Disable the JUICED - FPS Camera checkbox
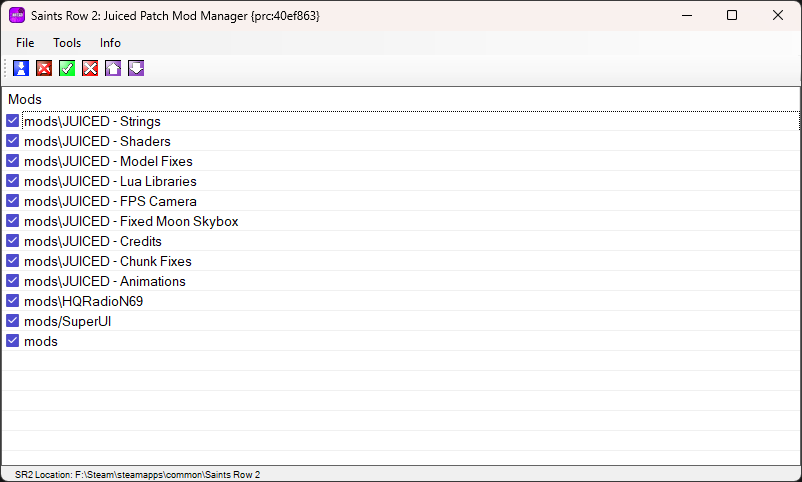This screenshot has height=482, width=802. click(x=13, y=201)
